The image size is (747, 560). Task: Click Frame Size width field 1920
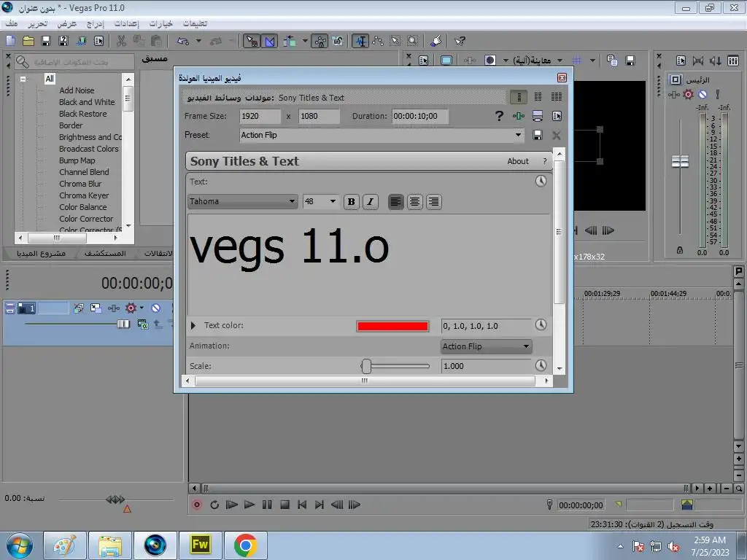coord(260,116)
